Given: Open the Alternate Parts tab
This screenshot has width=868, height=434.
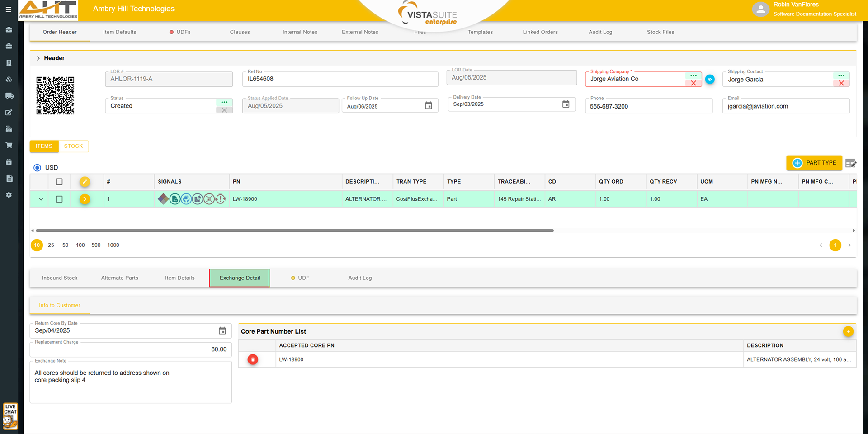Looking at the screenshot, I should click(x=119, y=278).
